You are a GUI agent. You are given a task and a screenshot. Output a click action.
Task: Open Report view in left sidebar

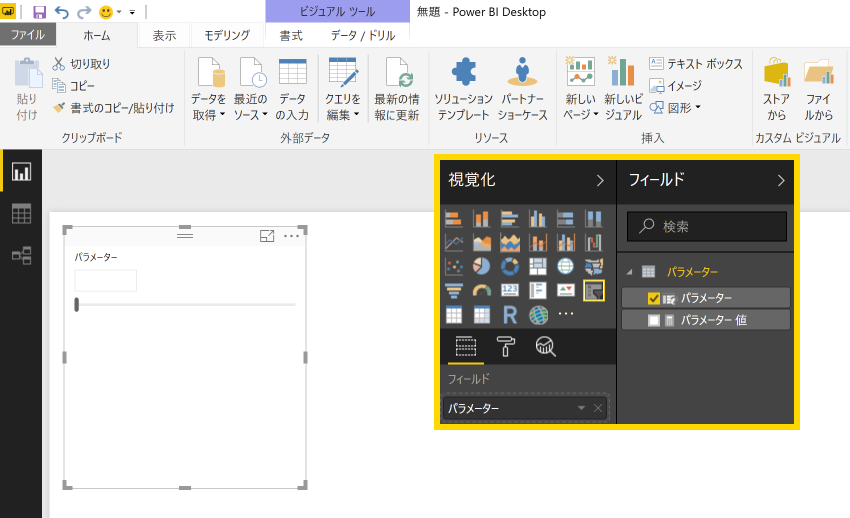tap(21, 172)
